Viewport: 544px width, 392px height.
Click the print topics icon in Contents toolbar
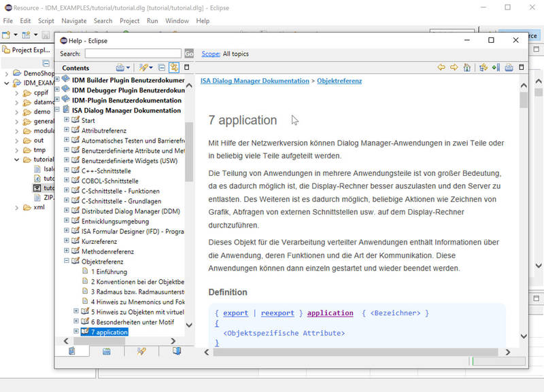point(120,67)
